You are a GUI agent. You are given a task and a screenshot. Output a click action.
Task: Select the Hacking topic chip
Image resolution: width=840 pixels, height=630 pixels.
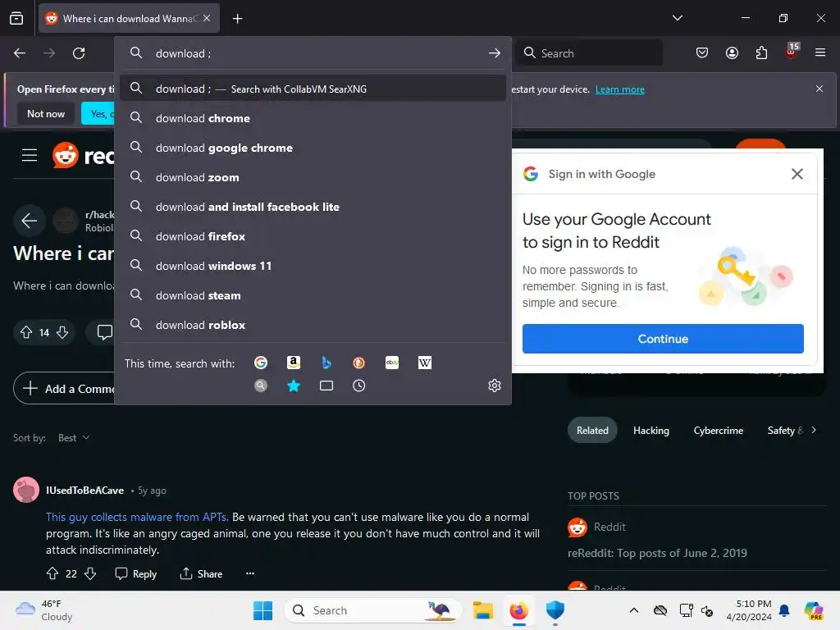(x=651, y=430)
